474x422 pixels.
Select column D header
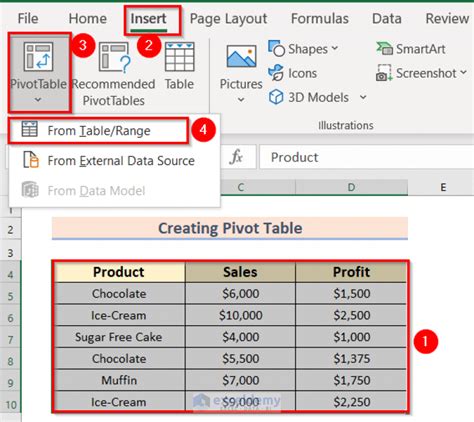[x=351, y=187]
